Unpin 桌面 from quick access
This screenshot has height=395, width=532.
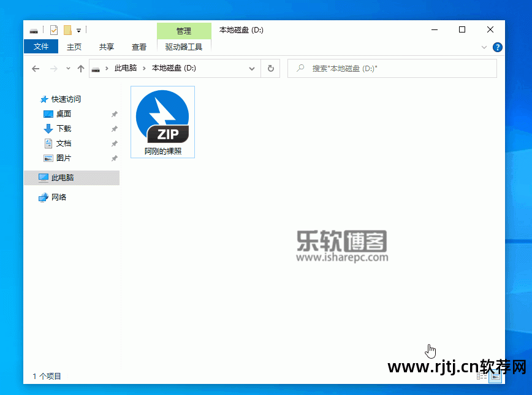114,113
